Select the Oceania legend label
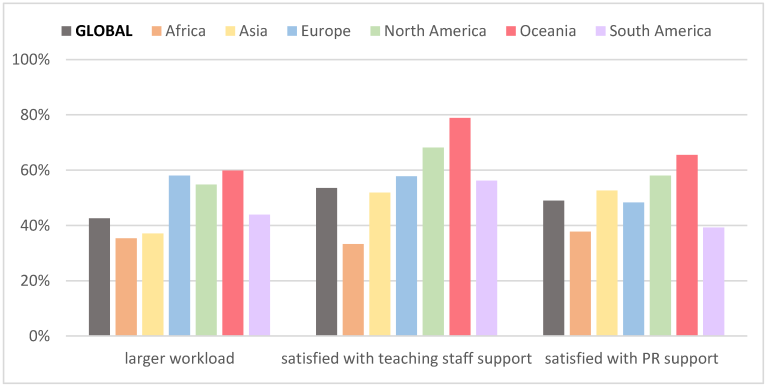 click(548, 31)
